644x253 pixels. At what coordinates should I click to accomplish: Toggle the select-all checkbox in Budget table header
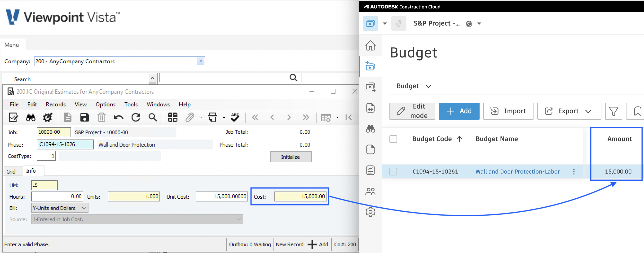[x=393, y=139]
